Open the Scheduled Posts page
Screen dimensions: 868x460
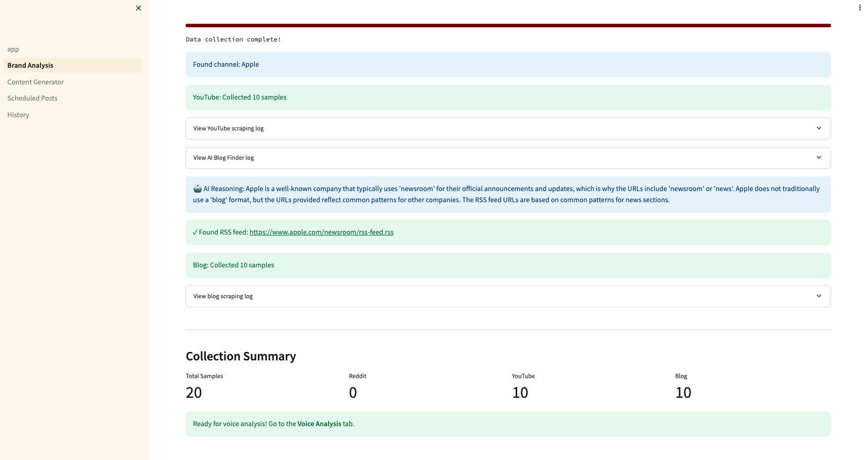coord(32,99)
